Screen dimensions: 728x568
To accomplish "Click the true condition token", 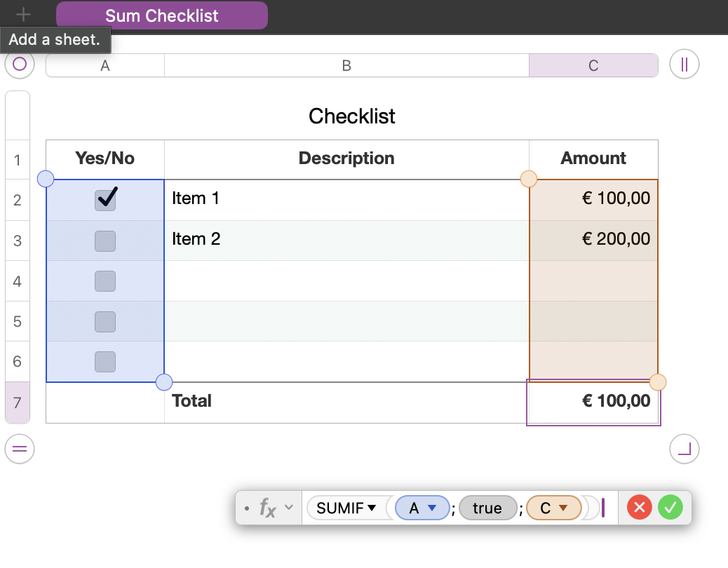I will 487,508.
